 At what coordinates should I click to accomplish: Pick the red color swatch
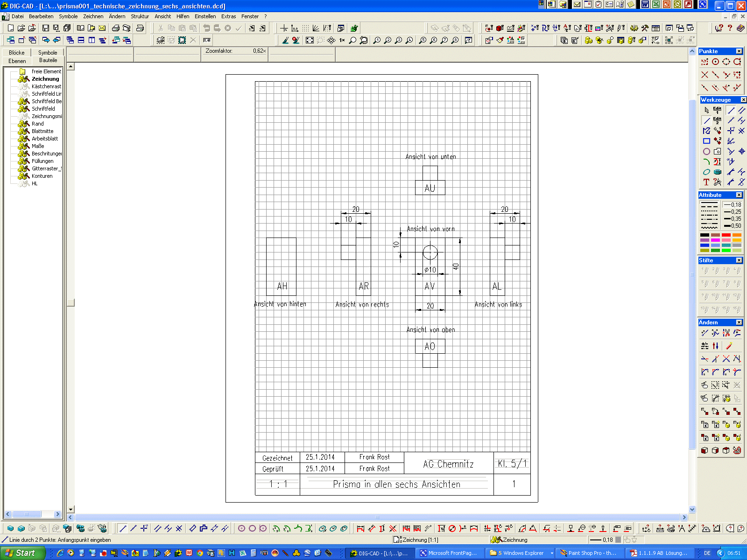726,235
